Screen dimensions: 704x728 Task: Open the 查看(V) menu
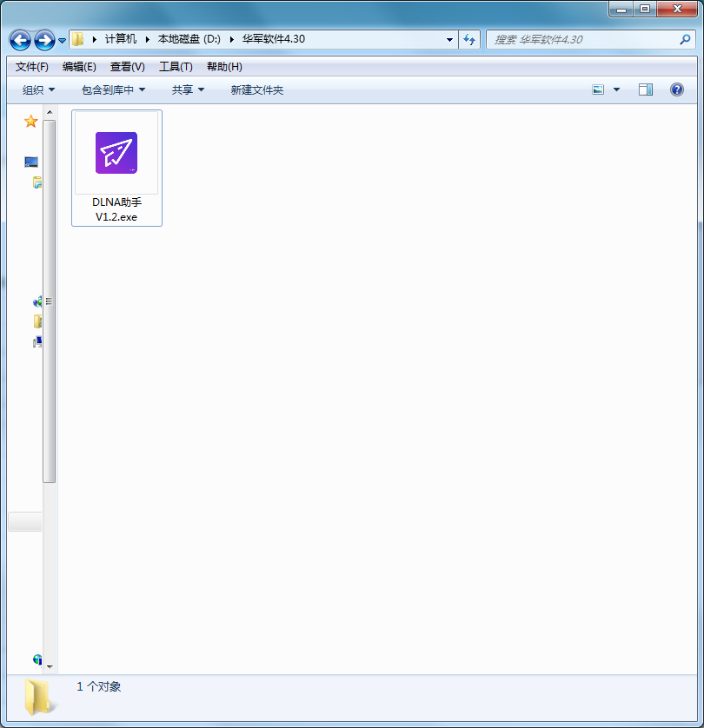tap(127, 67)
